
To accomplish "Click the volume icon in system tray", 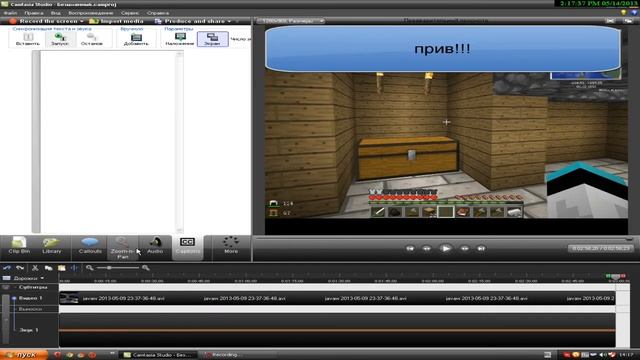I will 602,355.
